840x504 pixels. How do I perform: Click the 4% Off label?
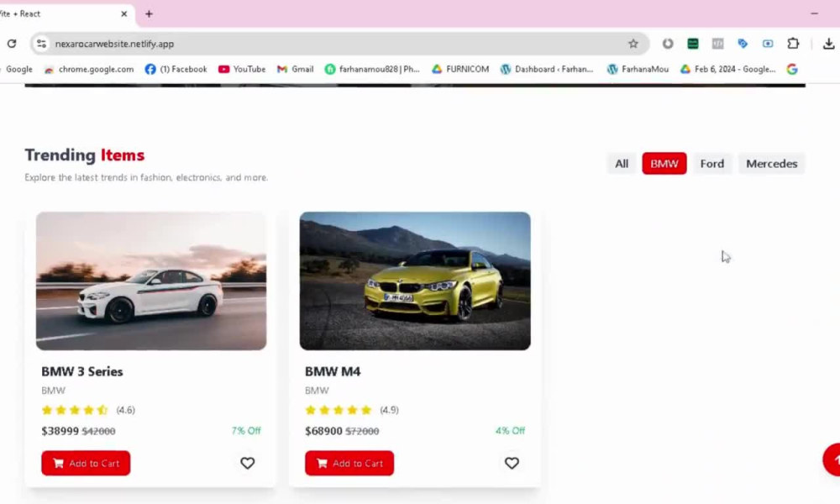(x=510, y=431)
